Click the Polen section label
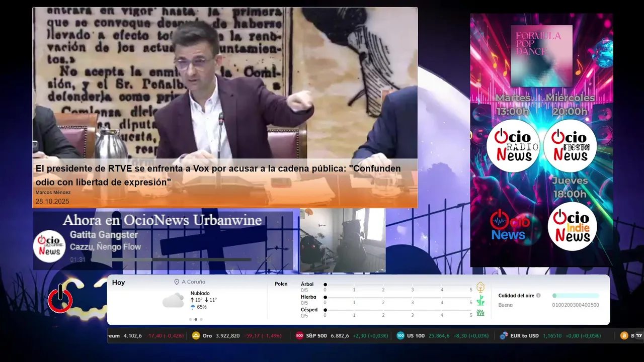The width and height of the screenshot is (644, 362). [x=281, y=284]
